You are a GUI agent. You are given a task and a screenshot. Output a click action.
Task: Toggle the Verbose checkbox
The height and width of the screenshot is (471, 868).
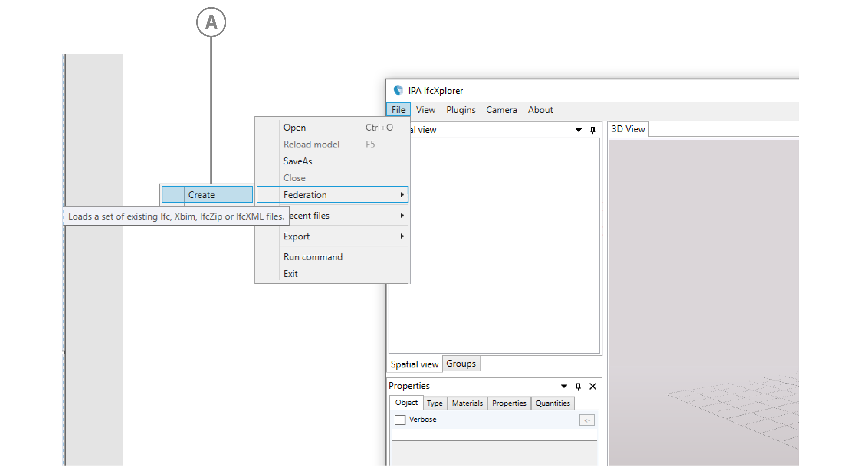click(400, 420)
